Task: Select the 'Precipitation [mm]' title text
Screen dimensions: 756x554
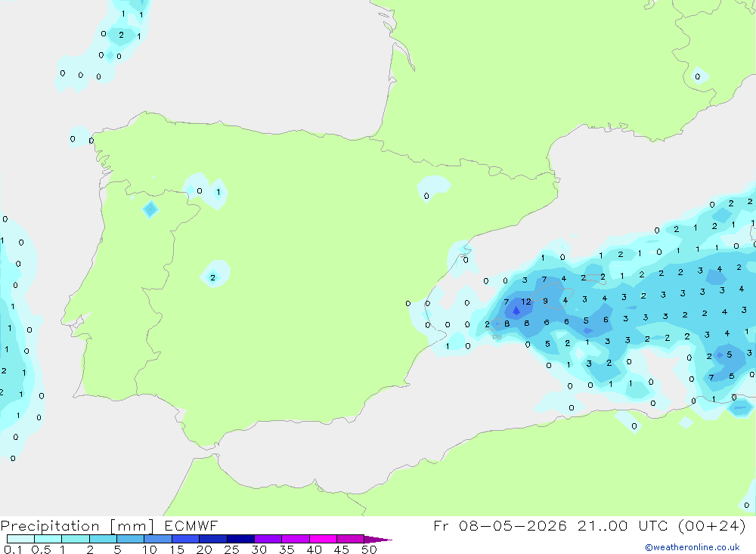Action: point(77,526)
